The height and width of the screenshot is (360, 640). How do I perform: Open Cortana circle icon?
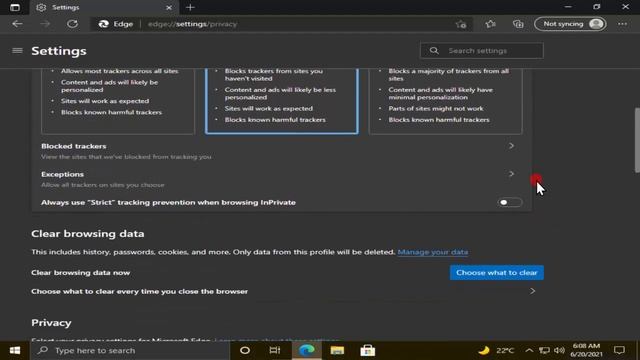245,351
